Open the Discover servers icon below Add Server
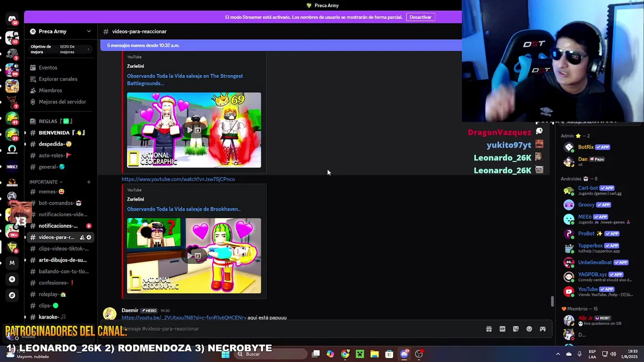 point(12,295)
